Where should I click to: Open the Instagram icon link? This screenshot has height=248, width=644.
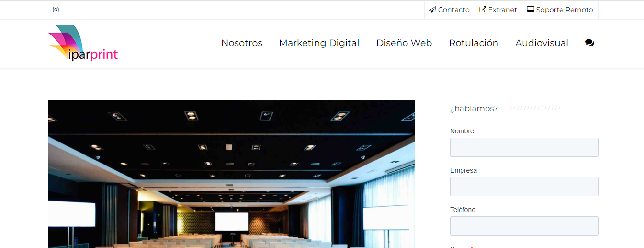point(56,10)
